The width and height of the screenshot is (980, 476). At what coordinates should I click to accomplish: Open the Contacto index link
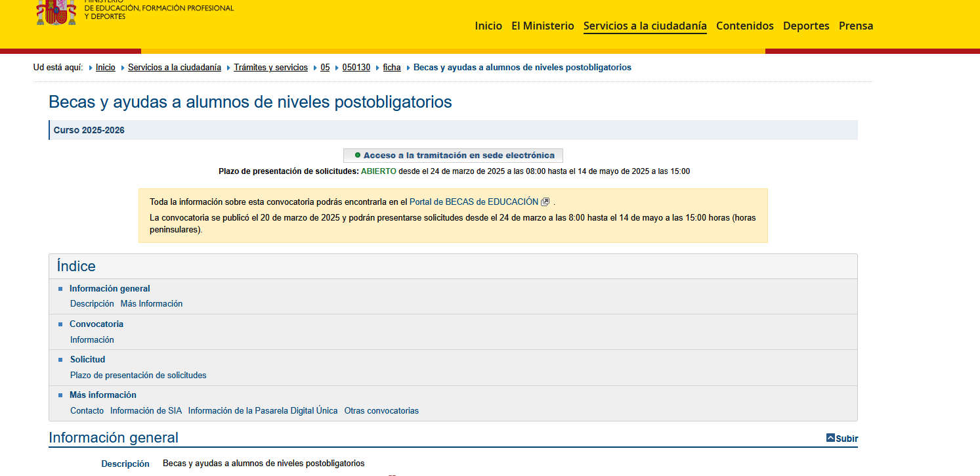[x=87, y=411]
